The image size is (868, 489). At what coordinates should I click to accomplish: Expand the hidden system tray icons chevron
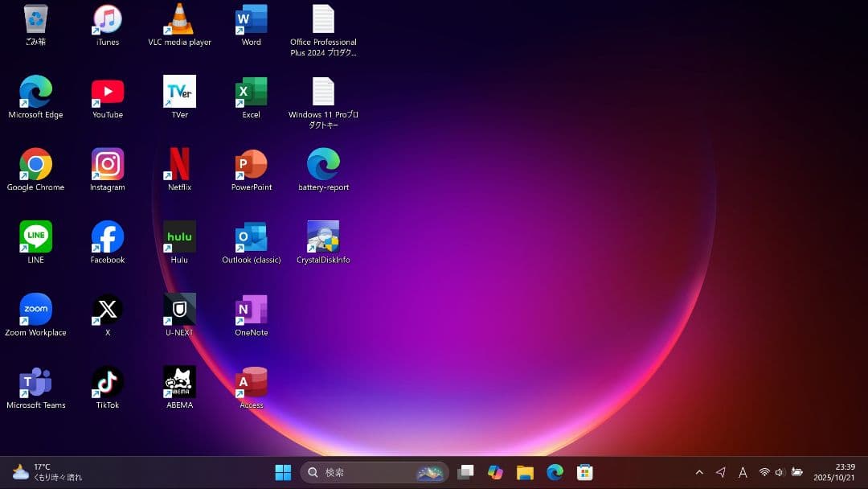pos(699,472)
